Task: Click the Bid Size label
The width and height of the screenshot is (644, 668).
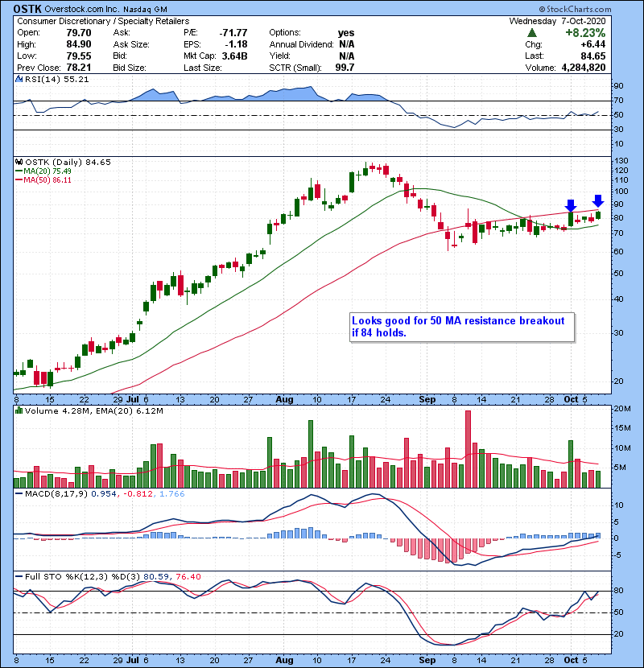Action: coord(130,68)
